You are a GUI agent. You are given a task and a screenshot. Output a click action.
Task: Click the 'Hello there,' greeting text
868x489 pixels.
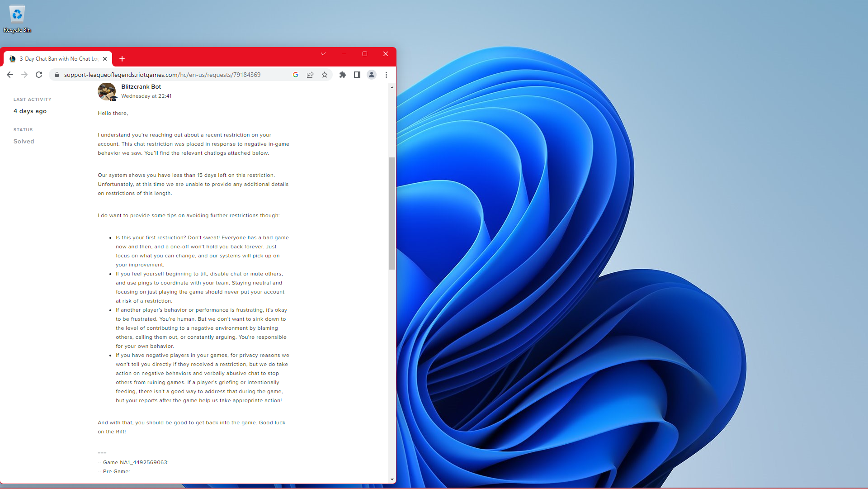click(113, 113)
